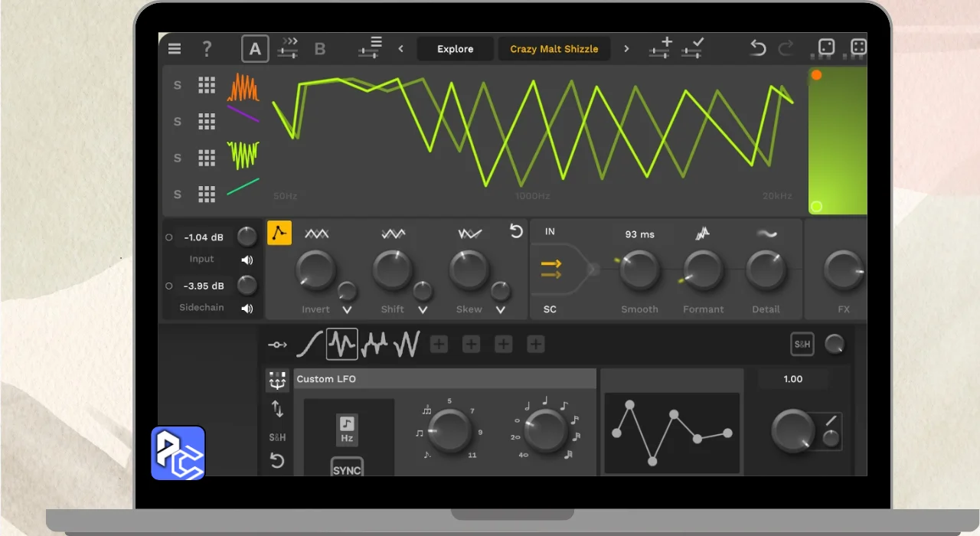Switch to the Explore tab
This screenshot has width=980, height=536.
(455, 49)
